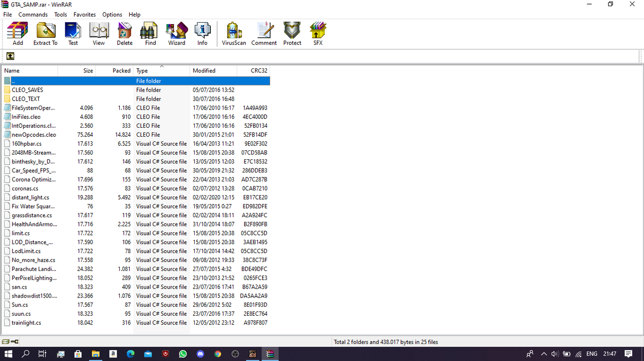
Task: Click the Parachute Landi... file icon
Action: click(7, 269)
